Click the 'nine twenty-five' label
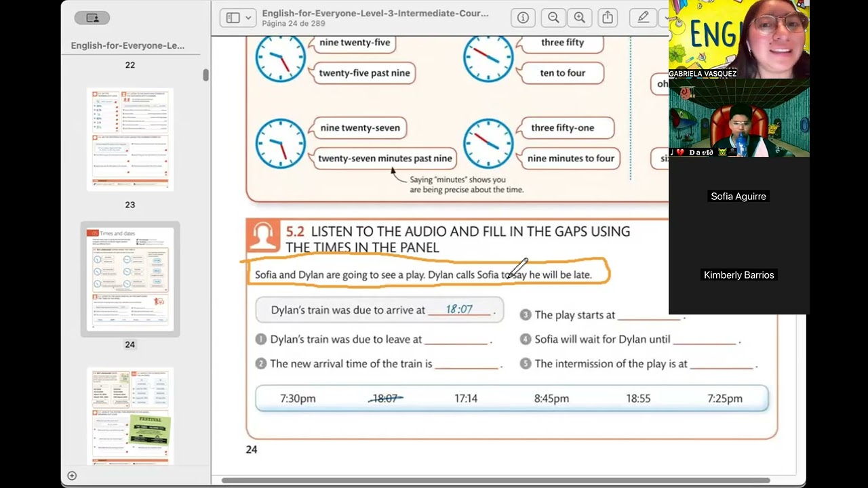This screenshot has width=868, height=488. coord(355,43)
